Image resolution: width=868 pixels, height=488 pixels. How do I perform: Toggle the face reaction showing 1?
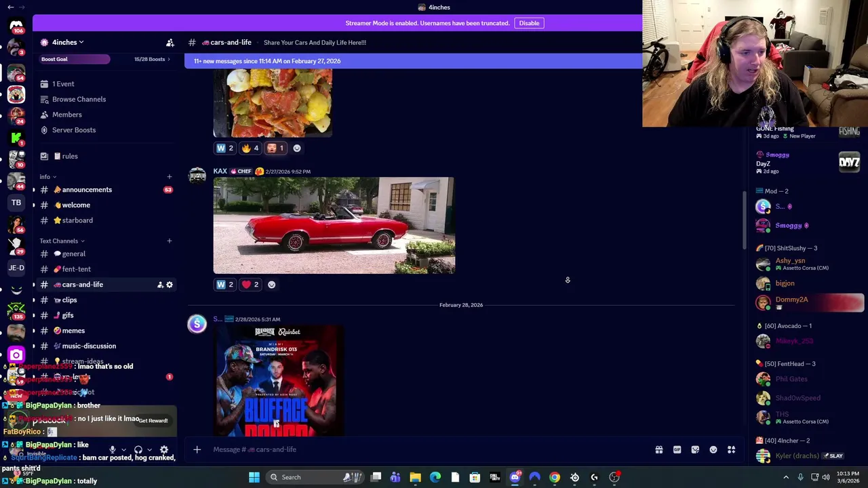(275, 148)
